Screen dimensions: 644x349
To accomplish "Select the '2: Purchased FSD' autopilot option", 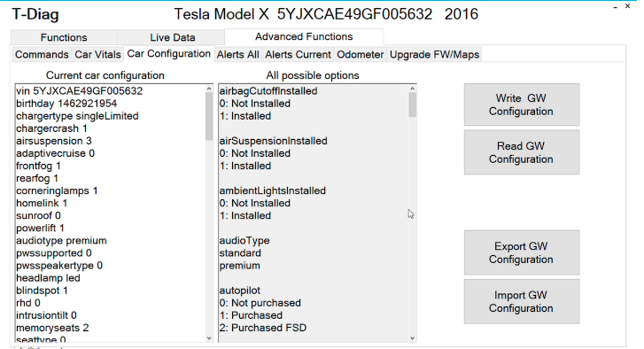I will coord(263,328).
